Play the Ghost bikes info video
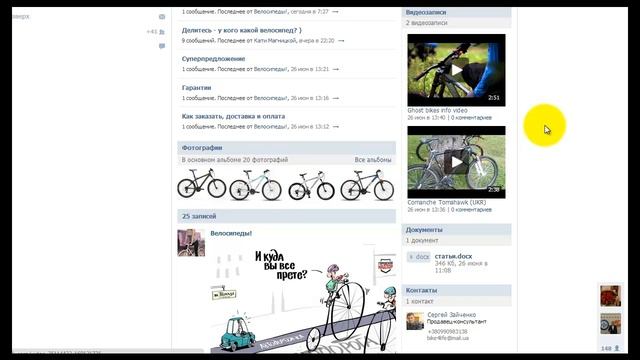Image resolution: width=640 pixels, height=360 pixels. pos(456,70)
